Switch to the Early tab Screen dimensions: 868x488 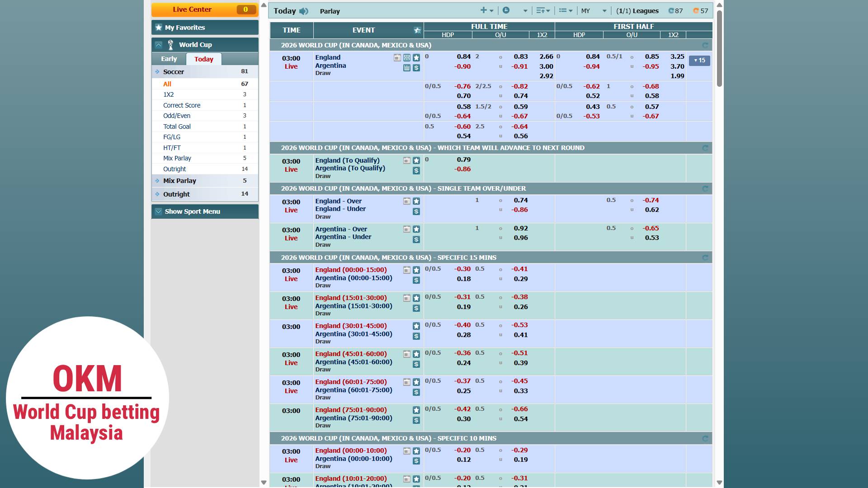(169, 59)
